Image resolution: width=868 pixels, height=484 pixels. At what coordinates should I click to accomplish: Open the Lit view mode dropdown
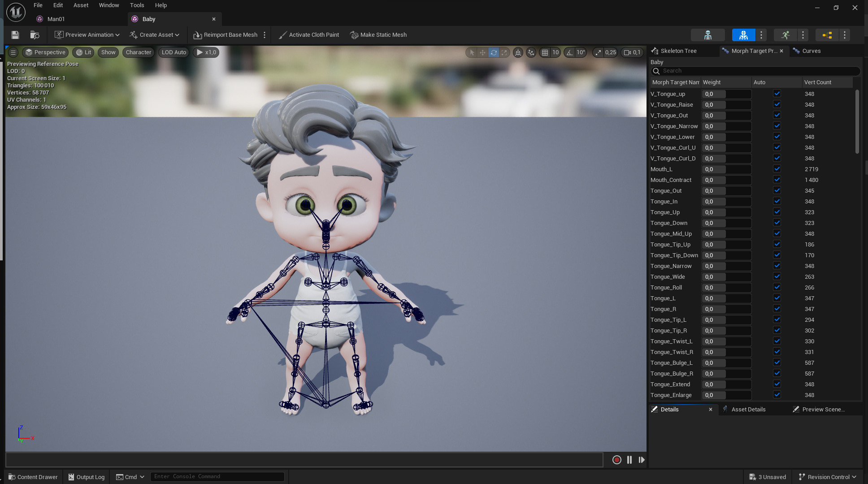[x=83, y=52]
